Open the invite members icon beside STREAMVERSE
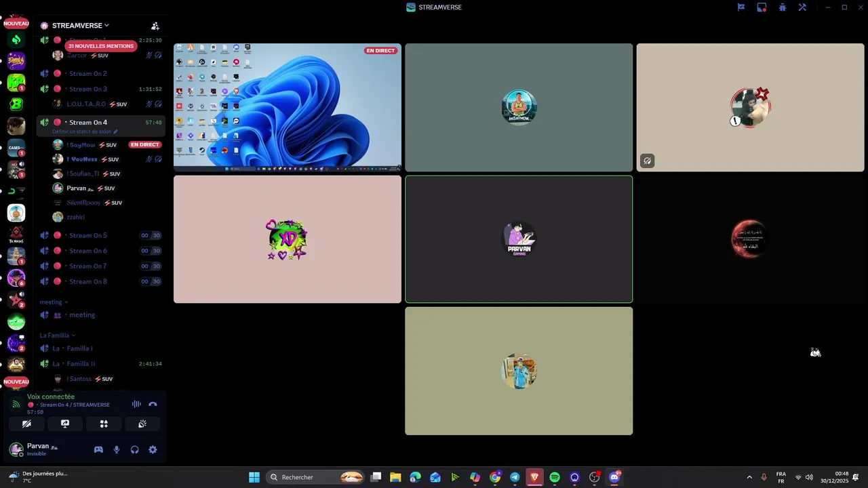 pos(155,26)
